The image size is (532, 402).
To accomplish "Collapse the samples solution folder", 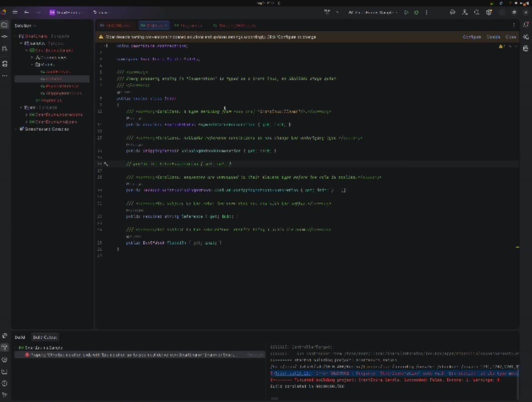I will 21,43.
